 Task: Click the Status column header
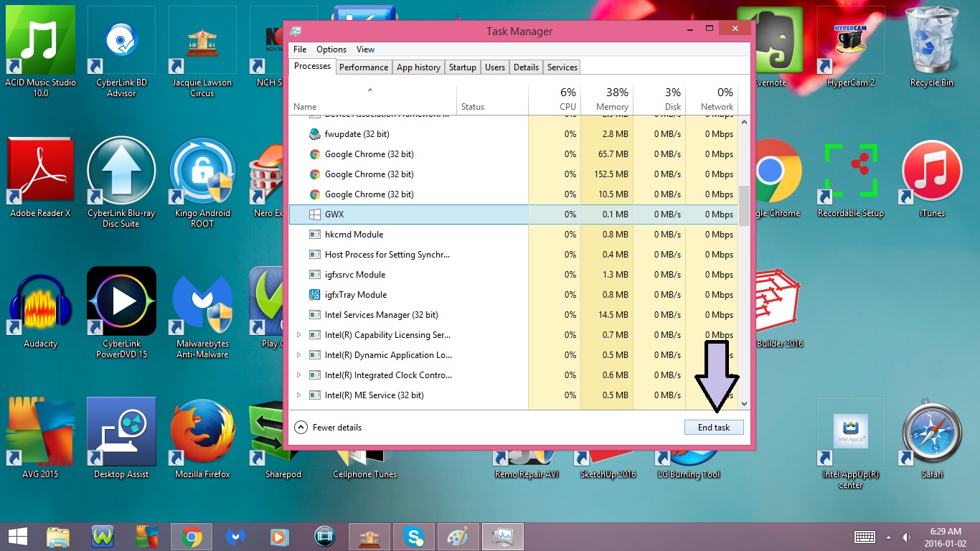(x=492, y=100)
